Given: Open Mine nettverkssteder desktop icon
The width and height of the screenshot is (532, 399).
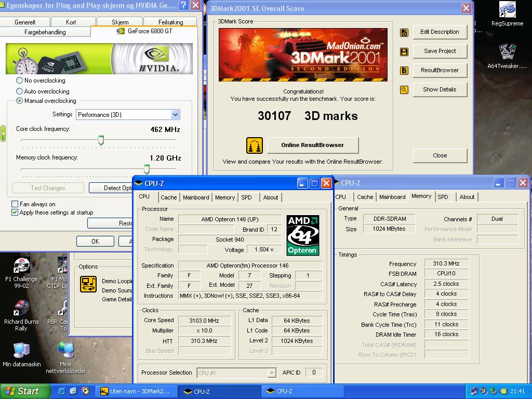Looking at the screenshot, I should tap(65, 357).
